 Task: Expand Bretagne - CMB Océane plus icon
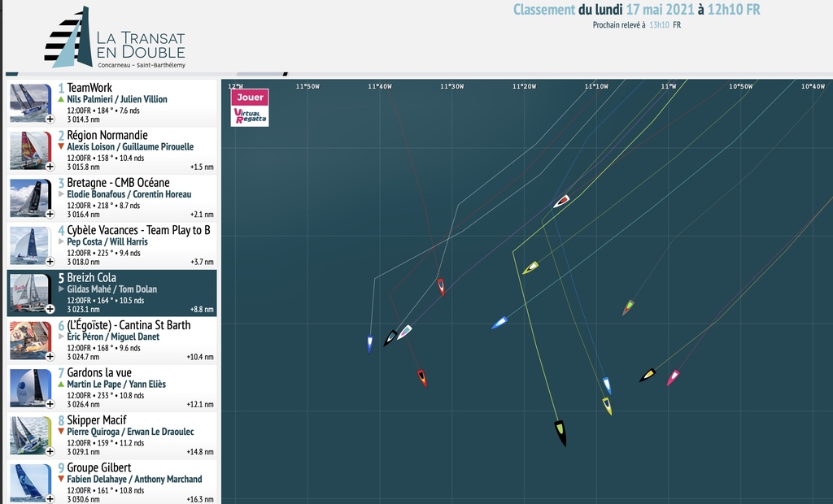pos(50,214)
